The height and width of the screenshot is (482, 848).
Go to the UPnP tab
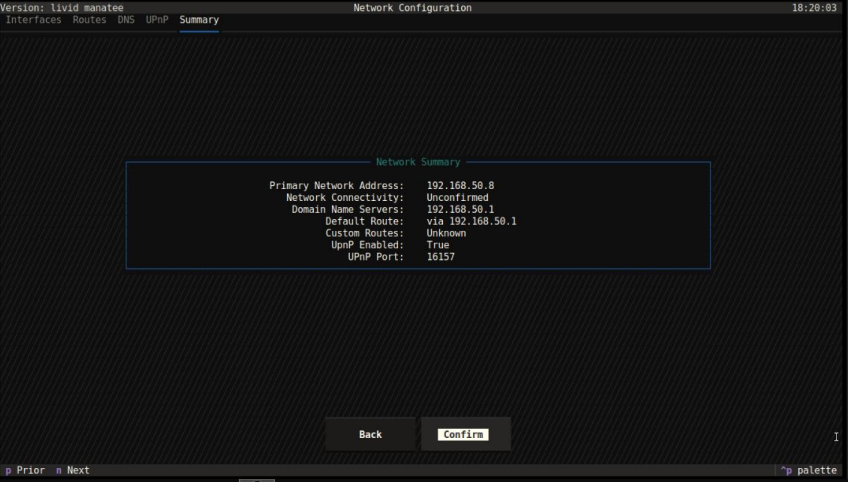pyautogui.click(x=157, y=20)
